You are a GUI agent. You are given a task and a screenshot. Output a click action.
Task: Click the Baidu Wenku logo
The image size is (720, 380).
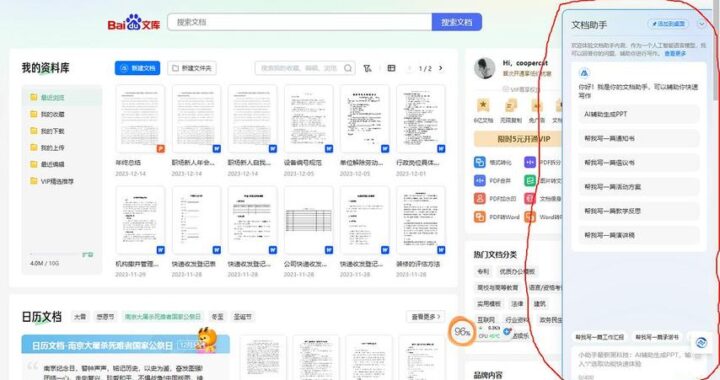[x=134, y=22]
